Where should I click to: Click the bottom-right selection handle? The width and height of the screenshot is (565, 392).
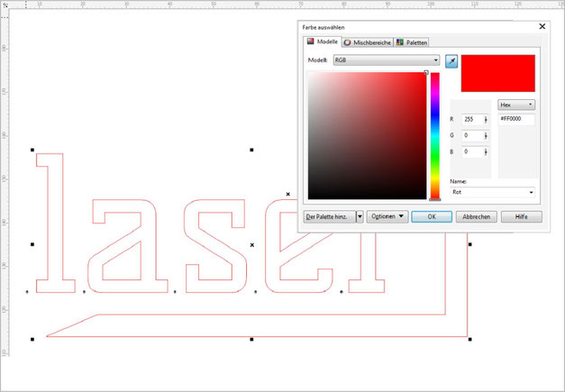469,339
